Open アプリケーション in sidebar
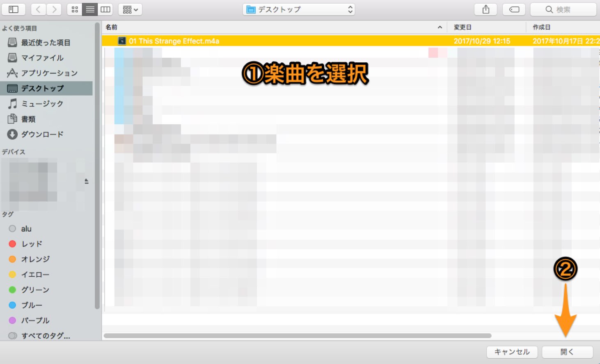 (46, 73)
